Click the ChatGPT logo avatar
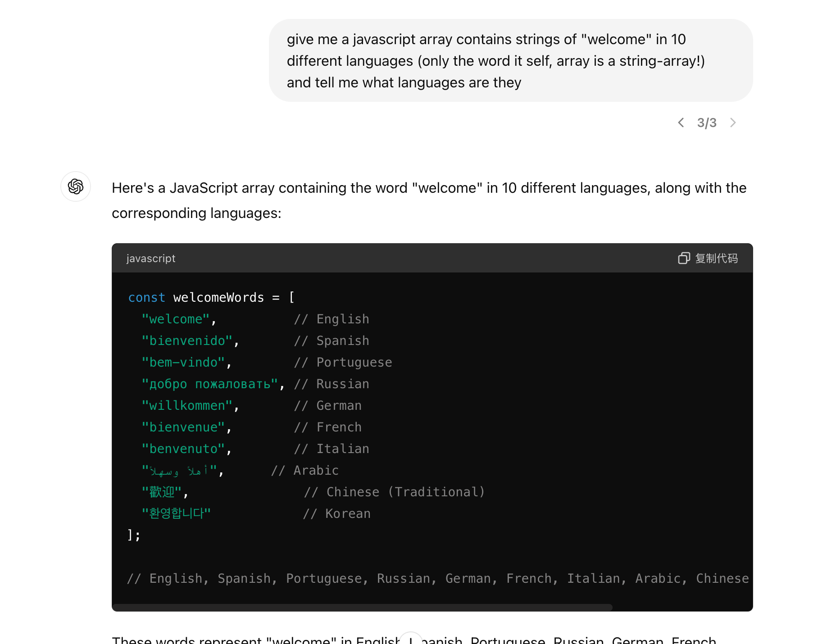 coord(76,186)
